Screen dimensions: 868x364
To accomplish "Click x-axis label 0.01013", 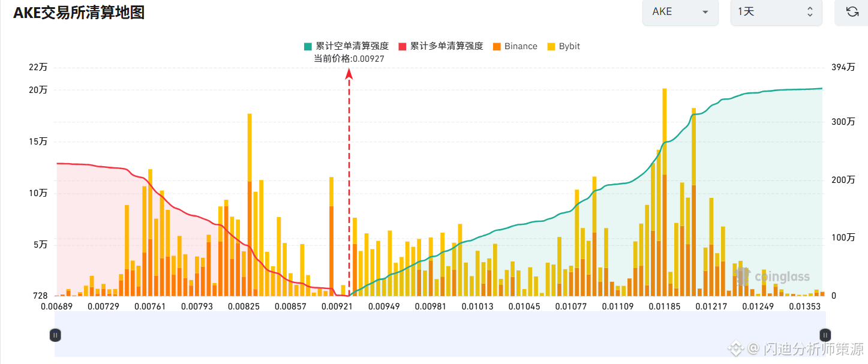I will [x=478, y=306].
